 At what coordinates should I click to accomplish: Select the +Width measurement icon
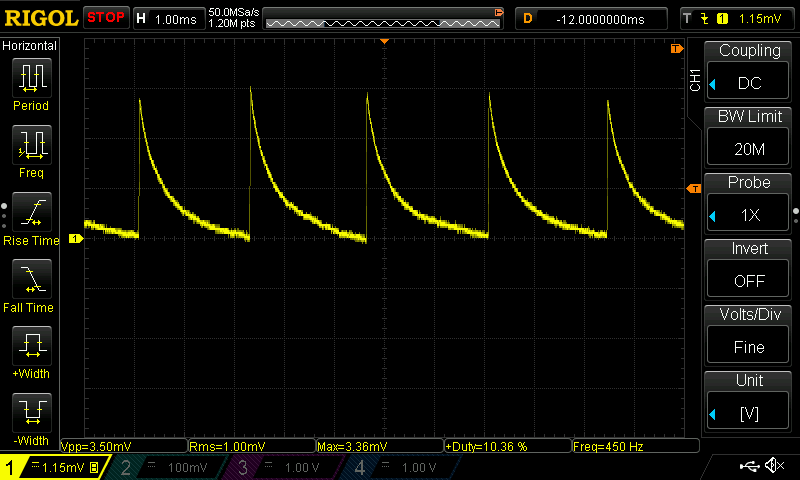[x=31, y=347]
